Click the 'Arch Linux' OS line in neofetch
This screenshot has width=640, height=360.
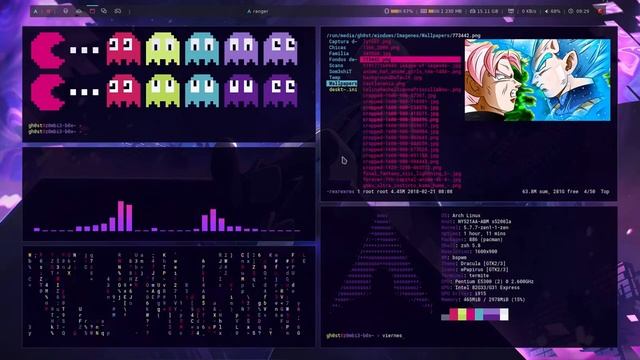click(x=461, y=216)
